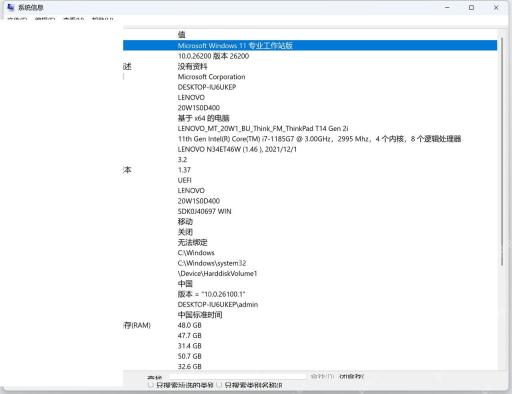Select the 无法绑定 value
512x394 pixels.
click(x=192, y=242)
